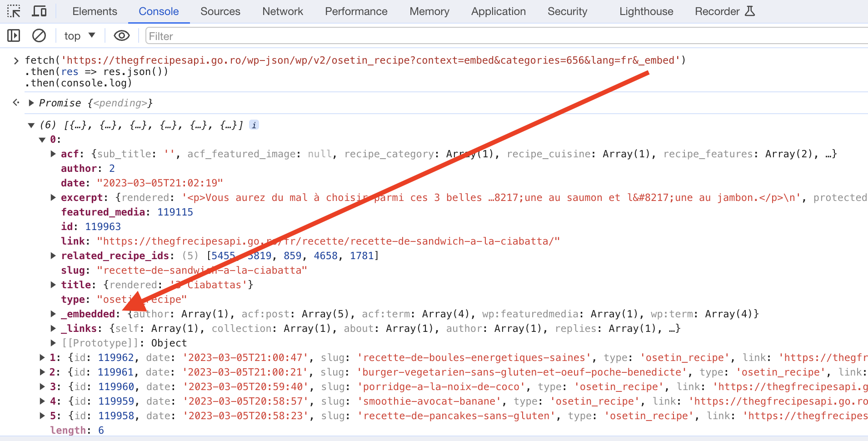Show the console sidebar panel
Image resolution: width=868 pixels, height=441 pixels.
[x=14, y=35]
